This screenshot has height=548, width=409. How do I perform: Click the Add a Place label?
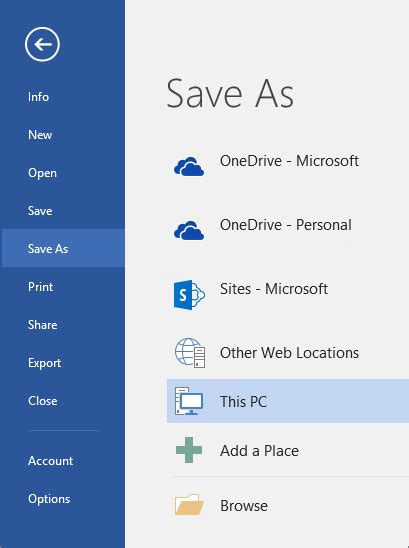coord(259,450)
